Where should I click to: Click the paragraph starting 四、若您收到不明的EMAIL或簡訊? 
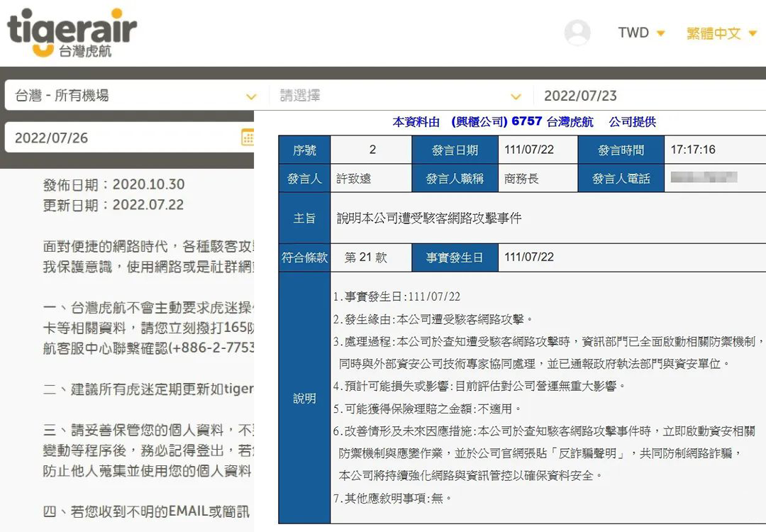pos(147,511)
